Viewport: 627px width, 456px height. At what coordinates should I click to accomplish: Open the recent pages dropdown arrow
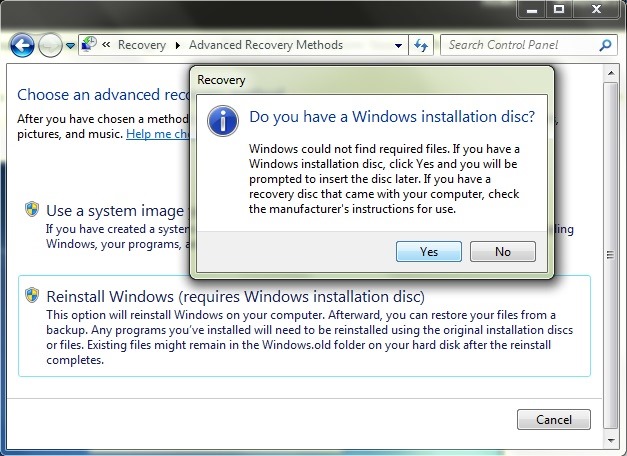70,46
